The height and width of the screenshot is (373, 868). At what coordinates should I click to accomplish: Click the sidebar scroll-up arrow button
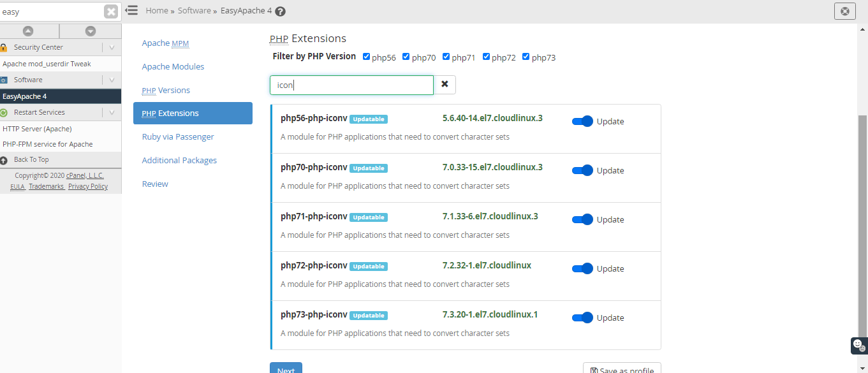pyautogui.click(x=29, y=31)
